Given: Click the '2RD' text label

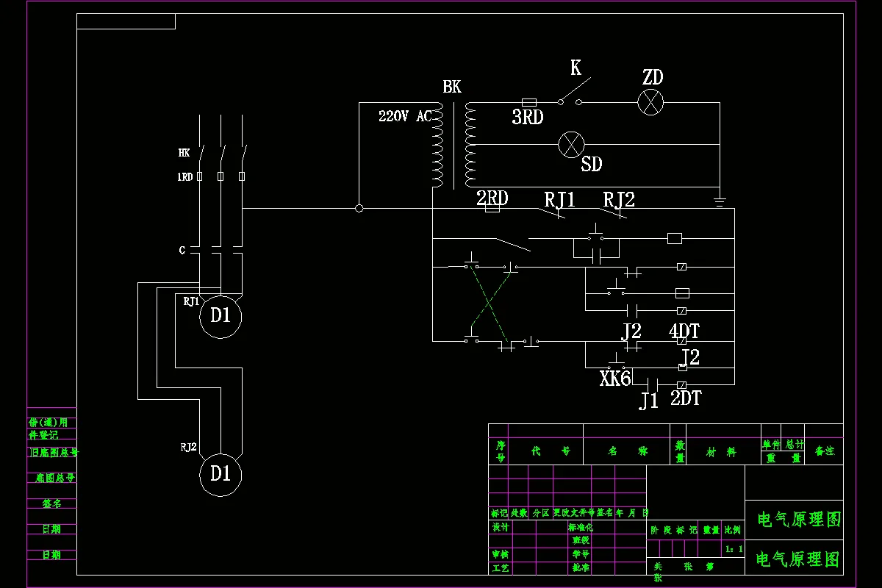Looking at the screenshot, I should [x=492, y=198].
